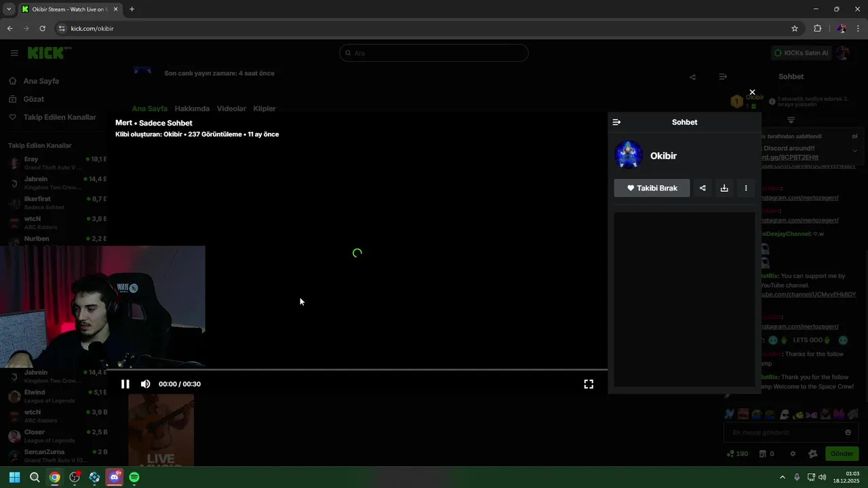Mute the clip volume
The width and height of the screenshot is (868, 488).
[145, 384]
